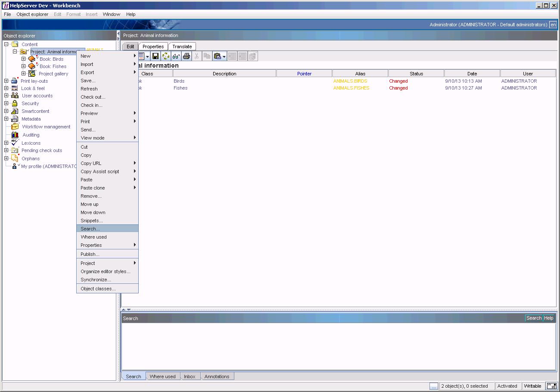The width and height of the screenshot is (560, 392).
Task: Sort by the Pointer column header
Action: [304, 74]
